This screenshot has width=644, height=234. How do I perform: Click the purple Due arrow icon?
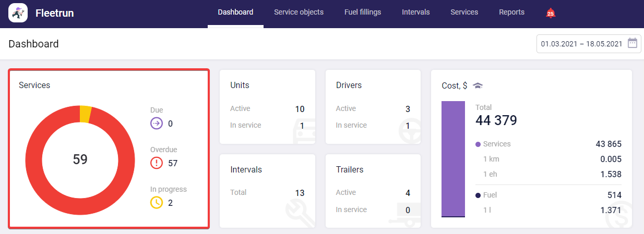[157, 124]
